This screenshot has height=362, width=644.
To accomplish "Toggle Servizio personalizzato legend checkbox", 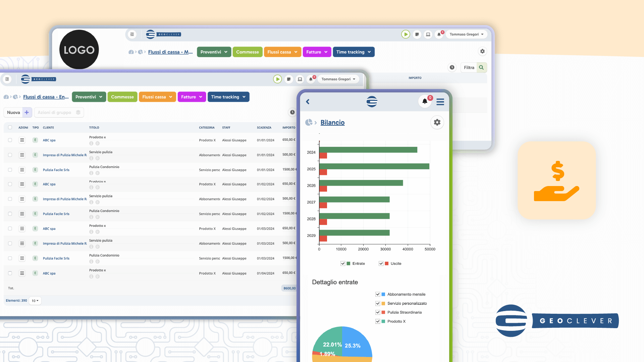I will pos(378,303).
